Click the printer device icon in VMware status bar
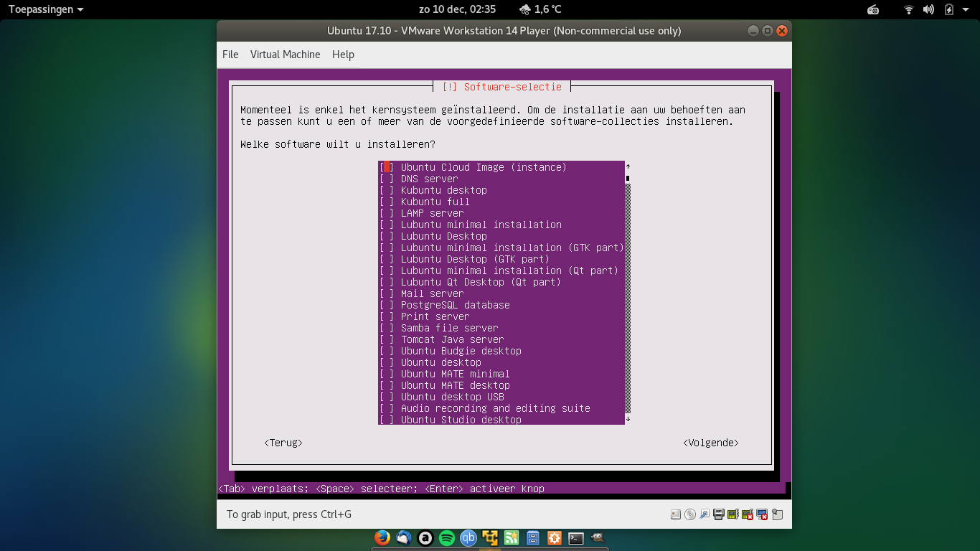 click(719, 514)
